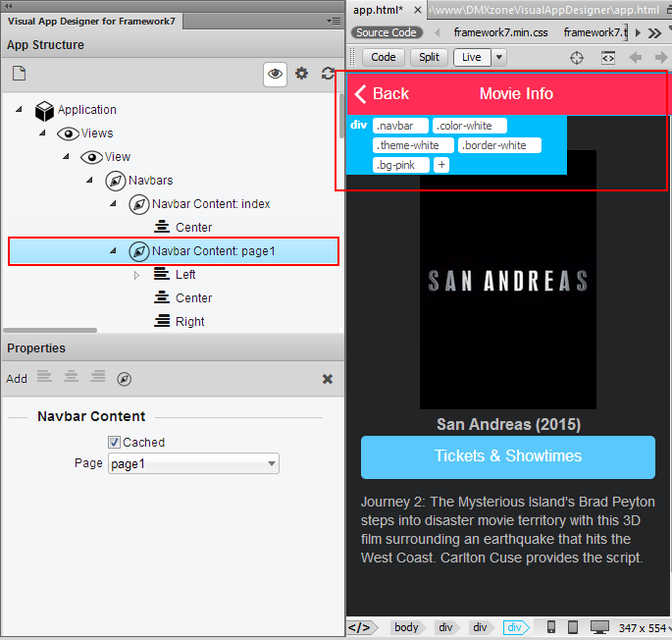Select Visual App Designer for Framework7 tab
Screen dimensions: 672x640
pos(91,21)
